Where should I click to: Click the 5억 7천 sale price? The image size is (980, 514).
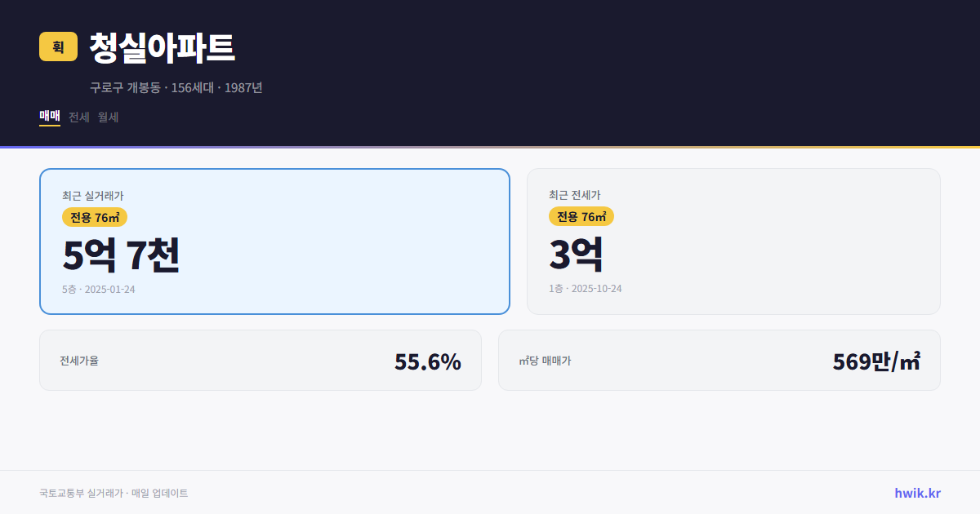[x=121, y=255]
